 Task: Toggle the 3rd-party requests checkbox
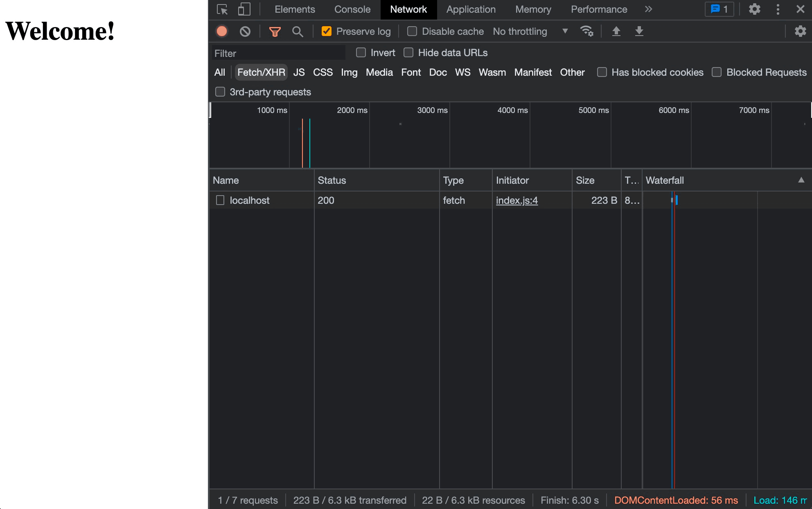pos(220,92)
